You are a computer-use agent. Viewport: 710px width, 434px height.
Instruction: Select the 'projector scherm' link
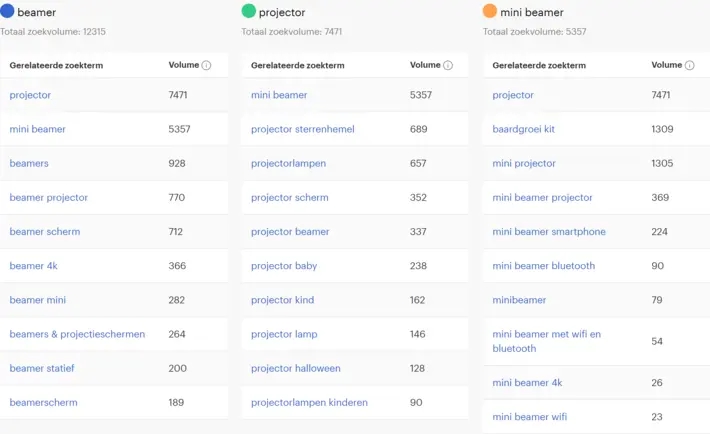pos(290,198)
